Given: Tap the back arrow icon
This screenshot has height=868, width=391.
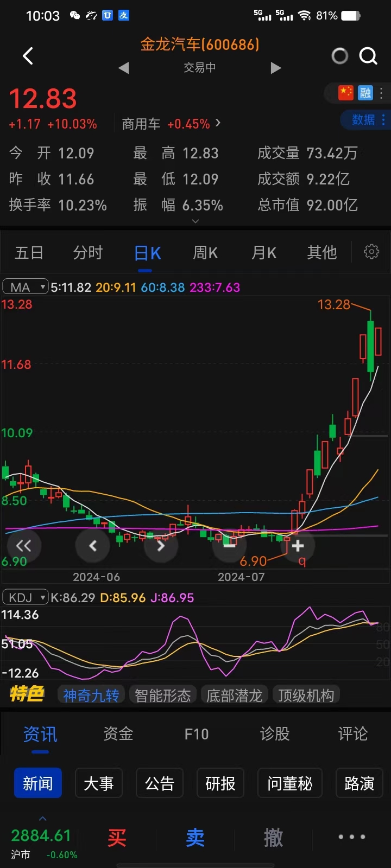Looking at the screenshot, I should point(28,56).
